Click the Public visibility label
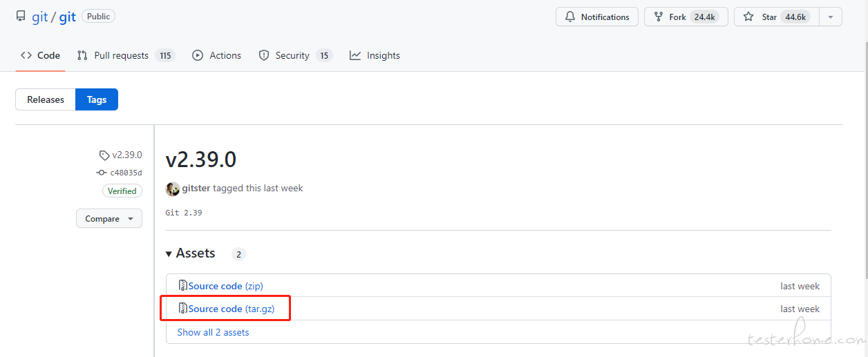The width and height of the screenshot is (868, 357). coord(99,16)
